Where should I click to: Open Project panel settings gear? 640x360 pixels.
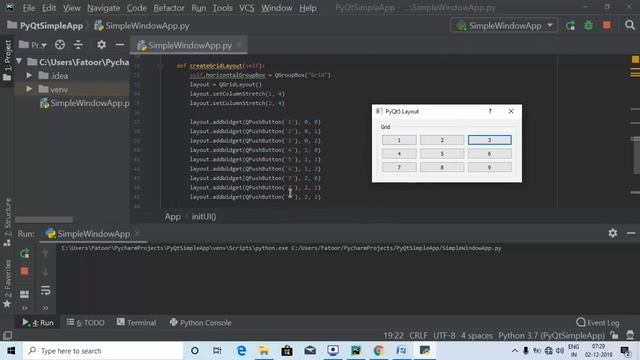102,44
